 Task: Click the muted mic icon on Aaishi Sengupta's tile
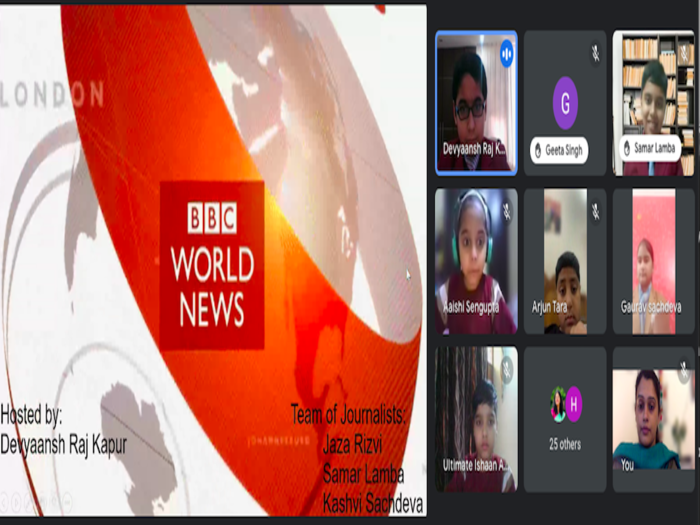pos(506,212)
